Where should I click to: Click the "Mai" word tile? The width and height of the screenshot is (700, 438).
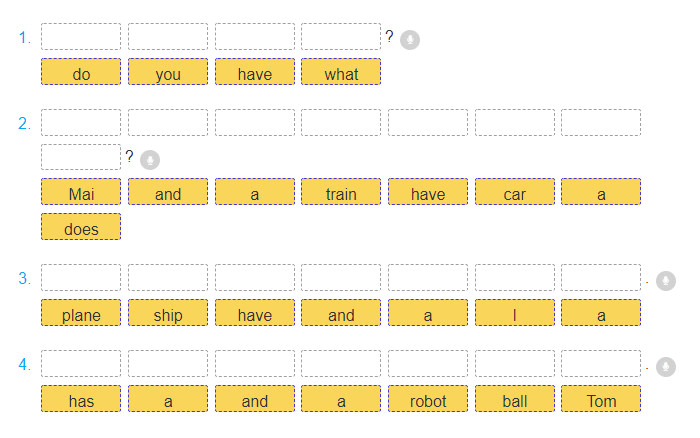pyautogui.click(x=81, y=193)
